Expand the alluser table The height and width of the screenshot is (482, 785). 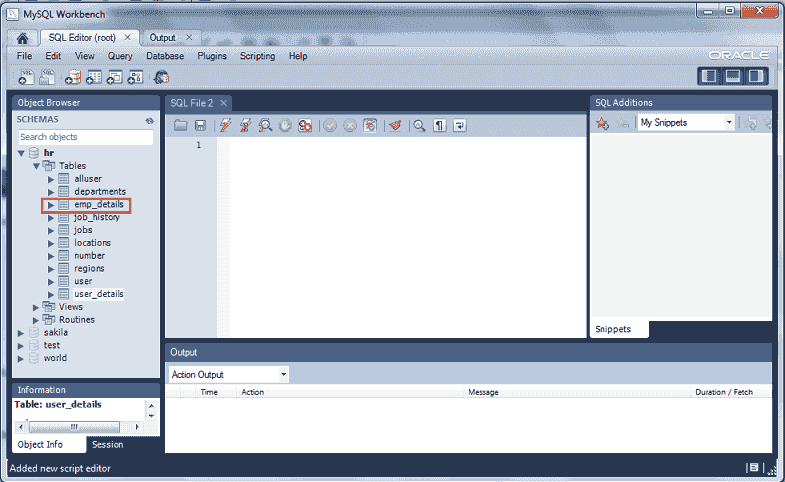pos(51,179)
